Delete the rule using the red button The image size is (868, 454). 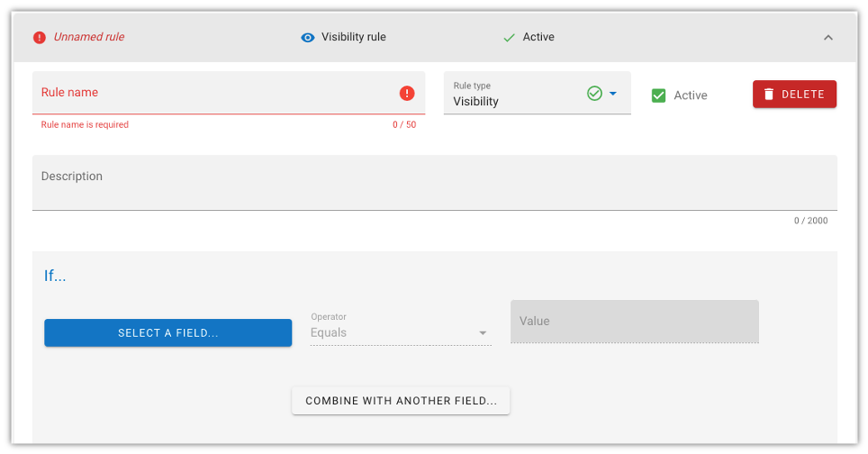coord(794,94)
